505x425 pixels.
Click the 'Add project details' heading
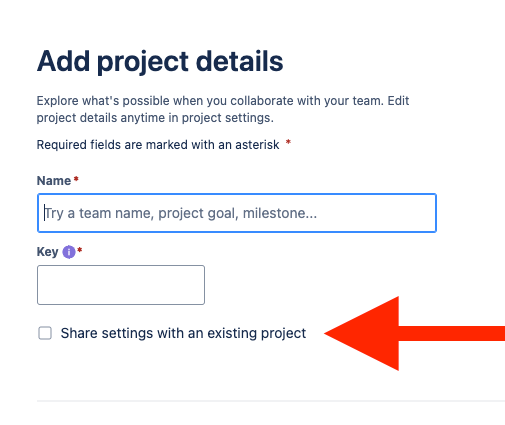pyautogui.click(x=160, y=61)
